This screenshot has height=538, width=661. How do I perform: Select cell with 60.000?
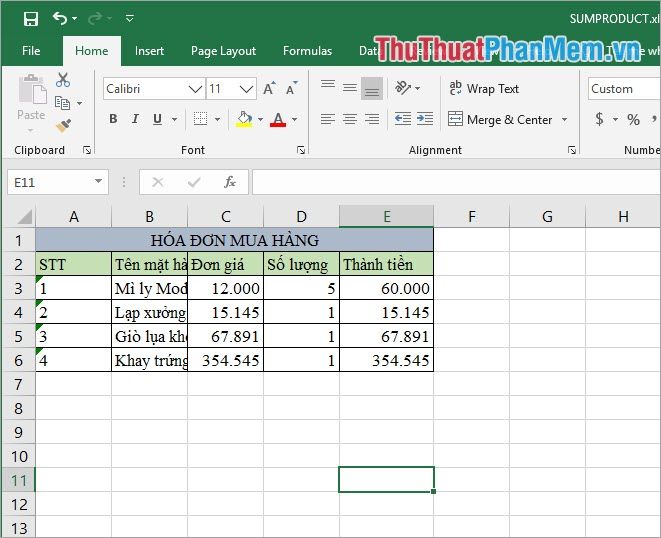[386, 288]
